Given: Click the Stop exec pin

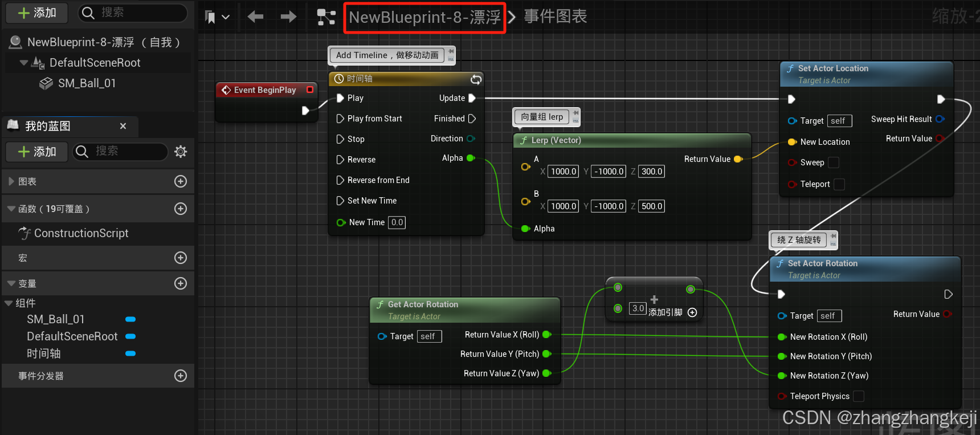Looking at the screenshot, I should coord(340,139).
